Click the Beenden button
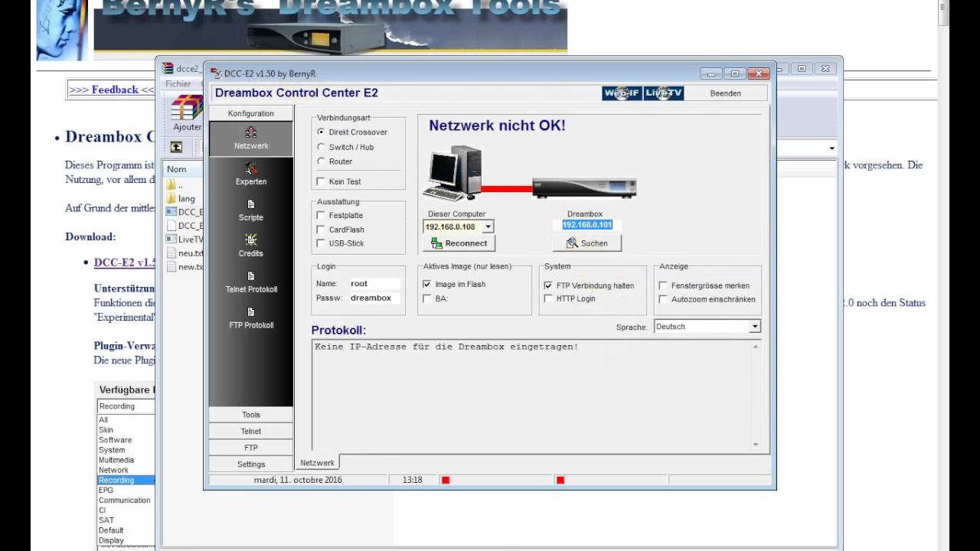The image size is (980, 551). pyautogui.click(x=726, y=93)
